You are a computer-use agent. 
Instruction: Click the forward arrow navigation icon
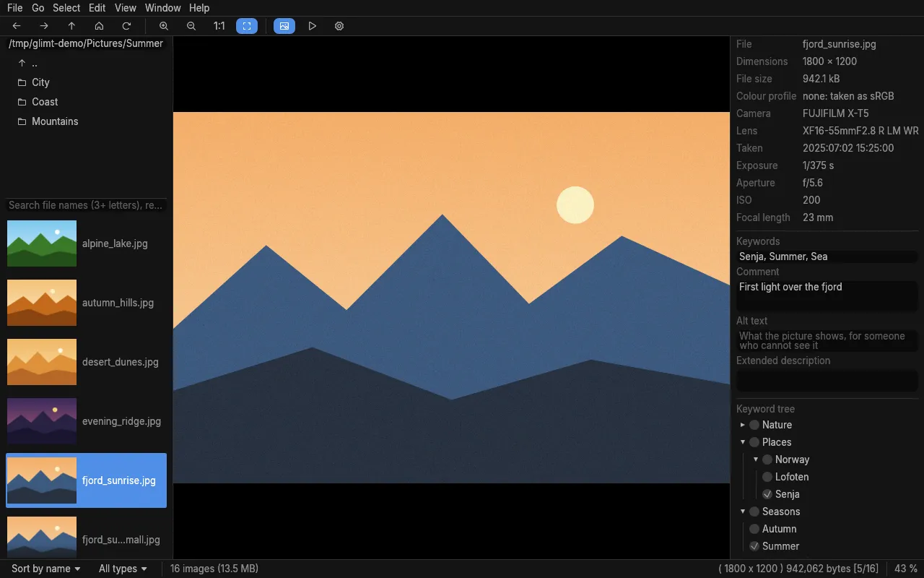(44, 26)
